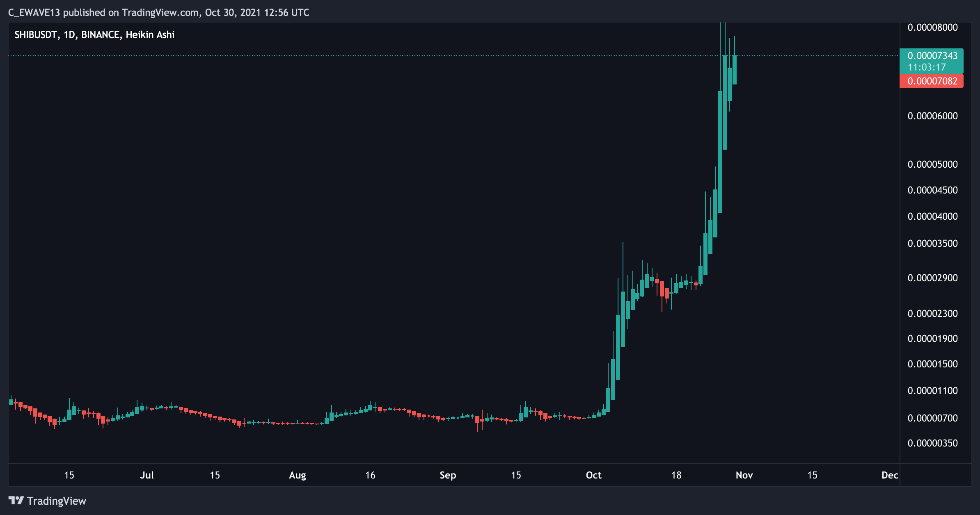This screenshot has height=515, width=980.
Task: Click the 0.00008000 price axis label
Action: pyautogui.click(x=932, y=27)
